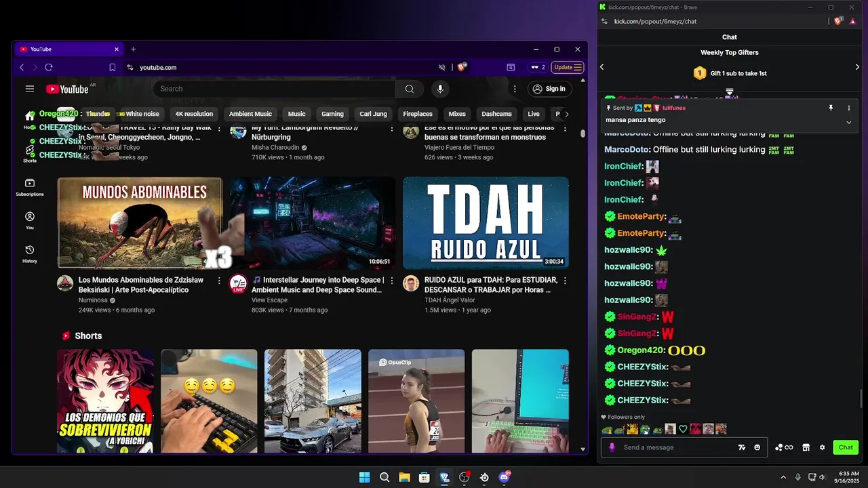The width and height of the screenshot is (868, 488).
Task: Select the White noise chip
Action: (x=142, y=114)
